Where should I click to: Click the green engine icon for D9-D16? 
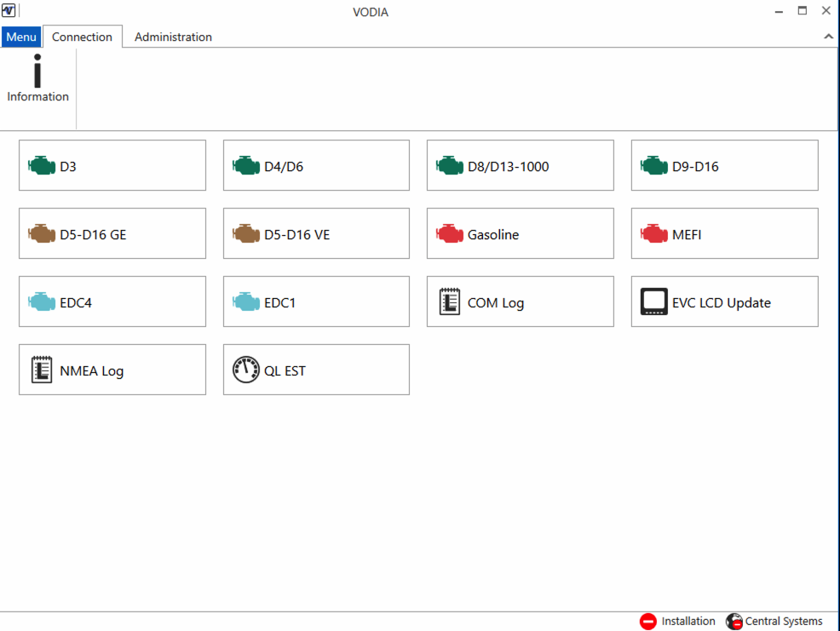[654, 166]
